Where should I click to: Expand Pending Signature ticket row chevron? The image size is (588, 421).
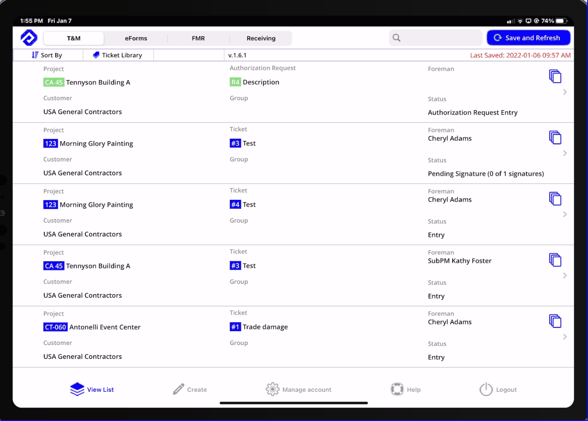pos(565,153)
